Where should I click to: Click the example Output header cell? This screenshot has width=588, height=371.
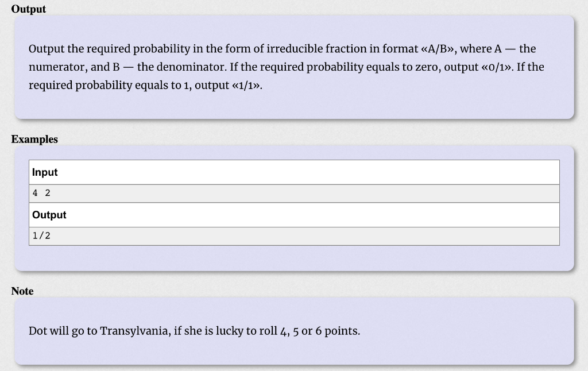[x=294, y=215]
